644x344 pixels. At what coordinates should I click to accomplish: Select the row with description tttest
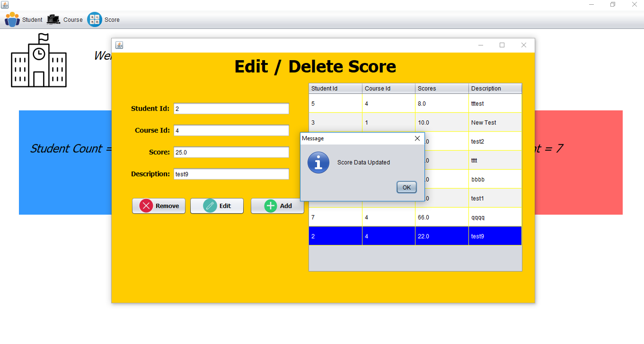coord(415,103)
